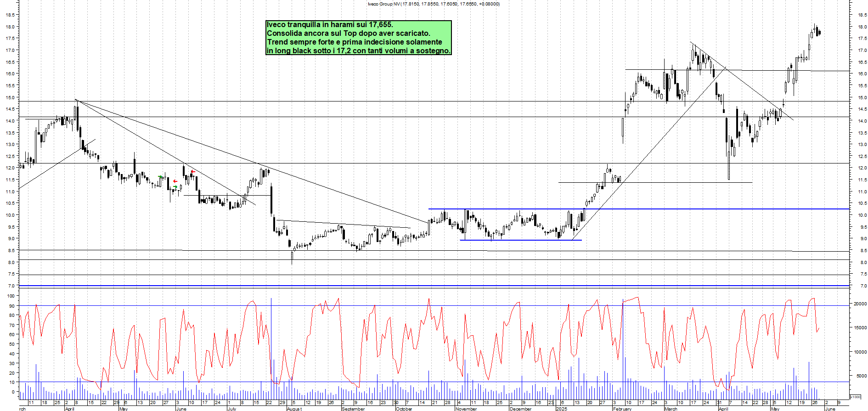Click the 12.5 label on the right price axis
Image resolution: width=868 pixels, height=411 pixels.
coord(862,157)
